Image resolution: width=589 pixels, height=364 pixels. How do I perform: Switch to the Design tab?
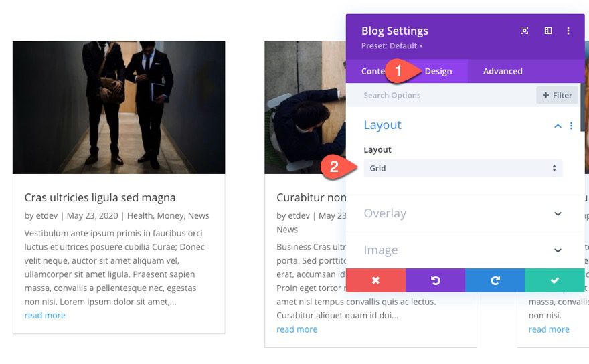(x=438, y=71)
